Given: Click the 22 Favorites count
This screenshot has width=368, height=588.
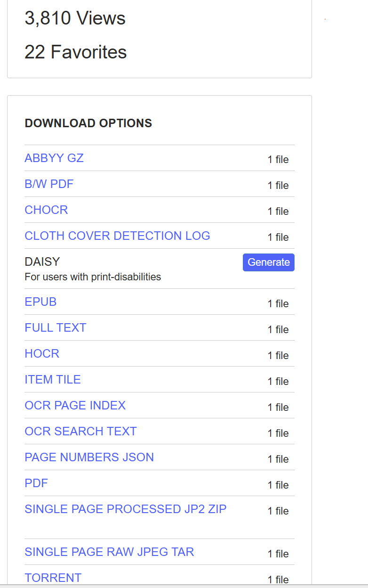Looking at the screenshot, I should pyautogui.click(x=76, y=52).
